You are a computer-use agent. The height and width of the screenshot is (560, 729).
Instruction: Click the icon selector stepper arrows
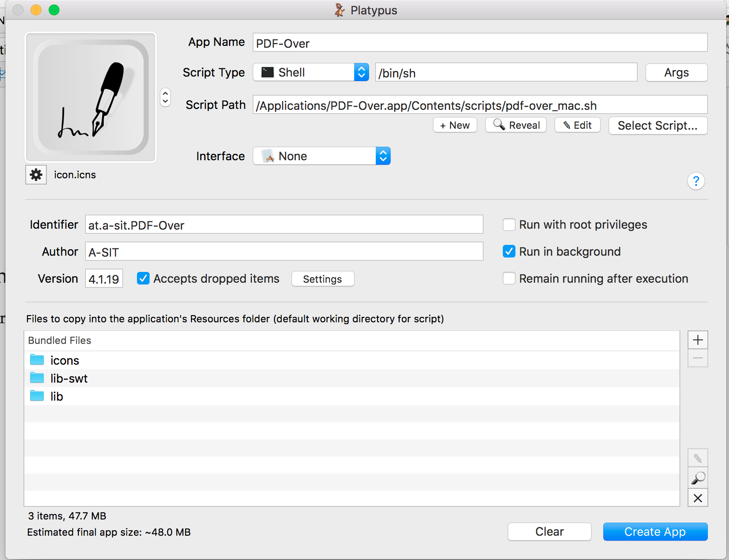[165, 97]
